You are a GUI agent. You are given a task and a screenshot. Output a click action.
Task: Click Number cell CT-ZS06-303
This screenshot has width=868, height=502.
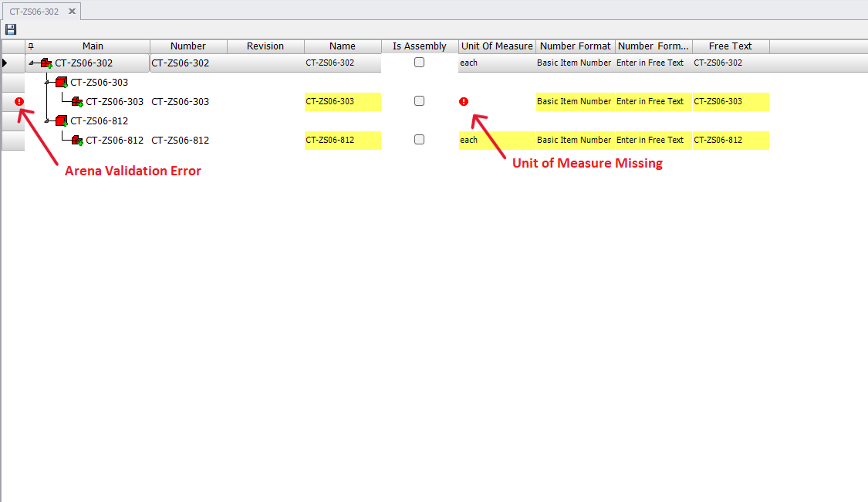(188, 102)
